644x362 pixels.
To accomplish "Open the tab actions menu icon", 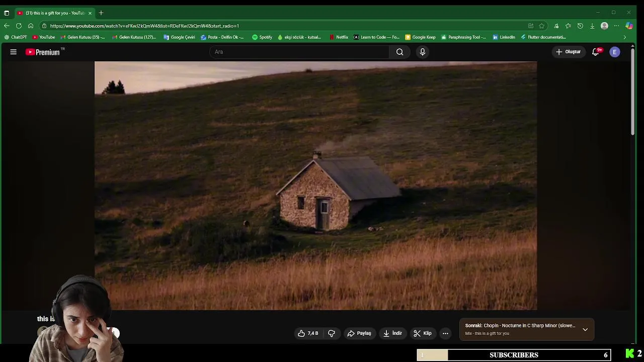I will coord(7,13).
